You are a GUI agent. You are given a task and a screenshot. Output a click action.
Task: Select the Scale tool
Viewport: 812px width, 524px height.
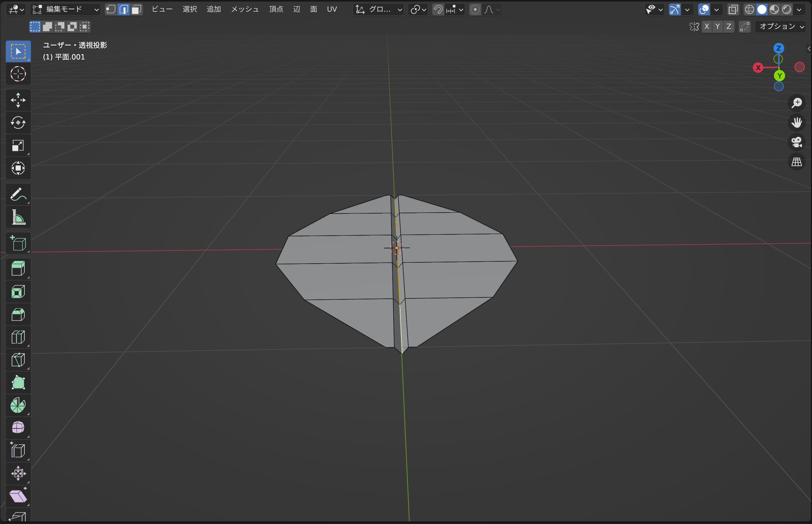click(x=18, y=145)
